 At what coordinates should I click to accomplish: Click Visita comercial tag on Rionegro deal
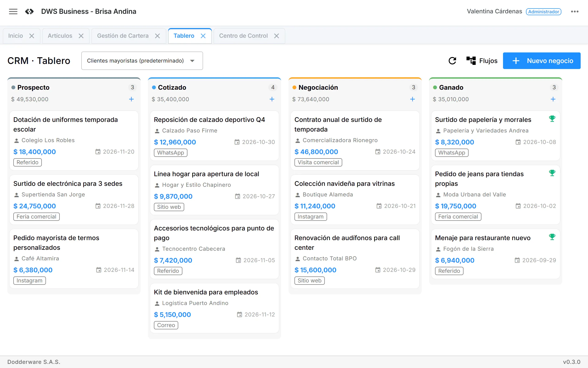(318, 162)
